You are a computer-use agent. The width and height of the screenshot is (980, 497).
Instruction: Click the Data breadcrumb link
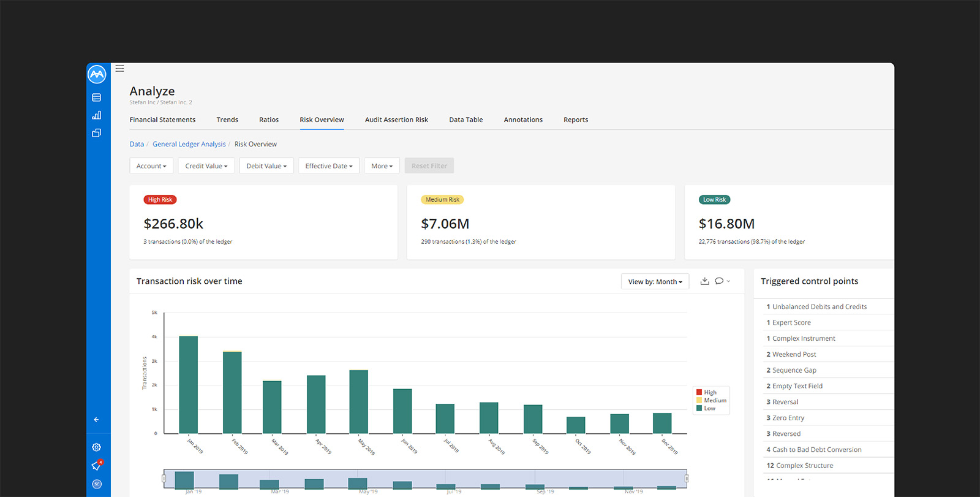pos(137,145)
